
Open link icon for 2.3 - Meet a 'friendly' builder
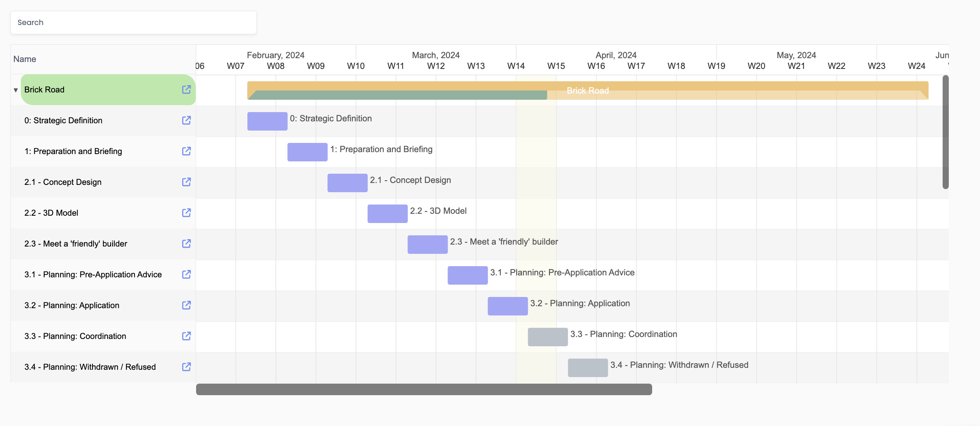coord(186,243)
